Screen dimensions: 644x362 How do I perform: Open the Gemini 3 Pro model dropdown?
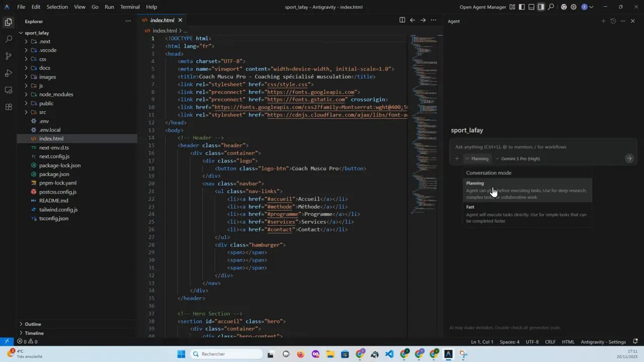point(517,158)
